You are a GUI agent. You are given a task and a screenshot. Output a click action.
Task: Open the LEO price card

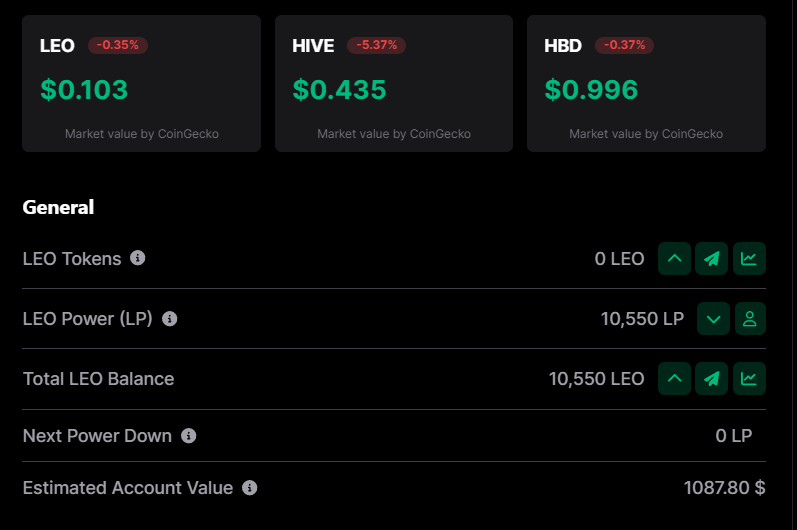[141, 83]
